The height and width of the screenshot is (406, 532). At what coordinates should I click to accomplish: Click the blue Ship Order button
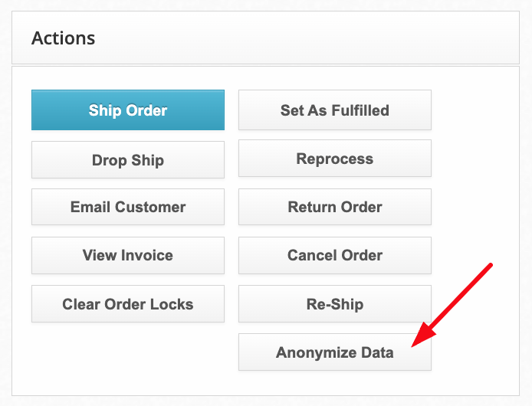point(128,110)
